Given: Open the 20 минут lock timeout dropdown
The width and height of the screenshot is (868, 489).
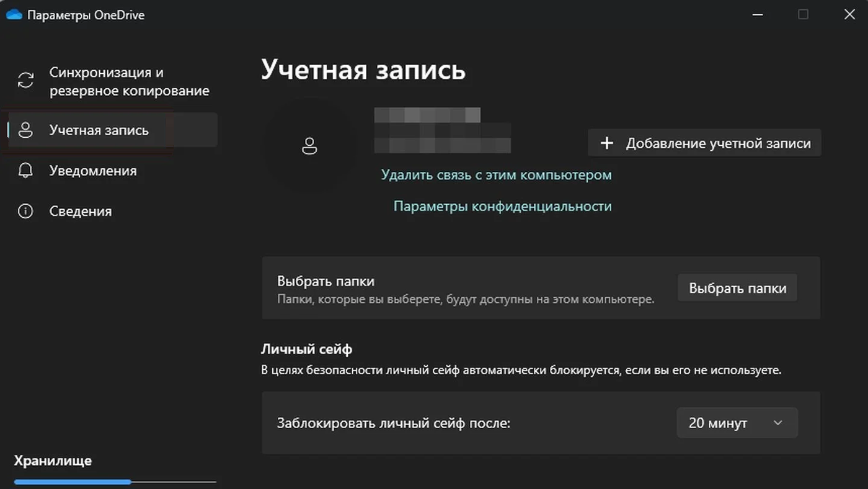Looking at the screenshot, I should tap(737, 423).
